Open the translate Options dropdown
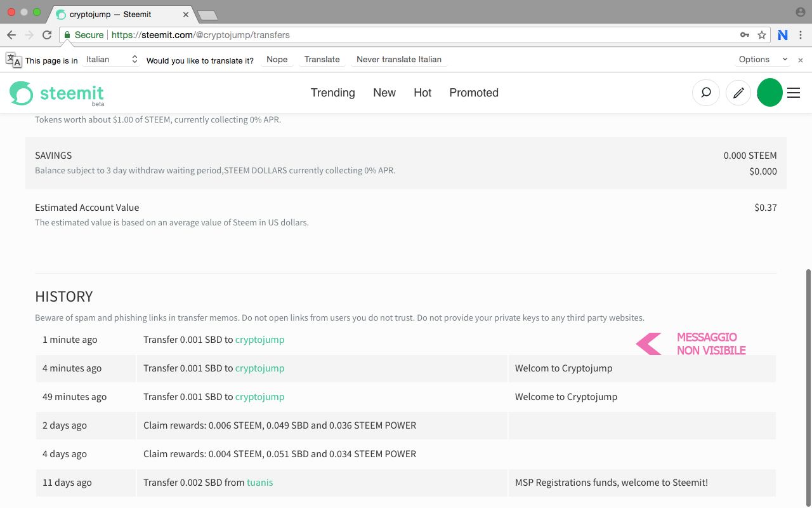 coord(763,59)
